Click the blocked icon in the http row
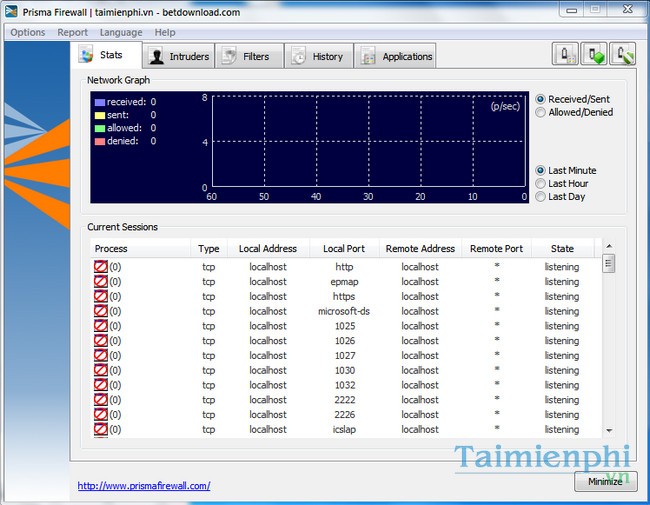This screenshot has width=650, height=505. tap(101, 267)
